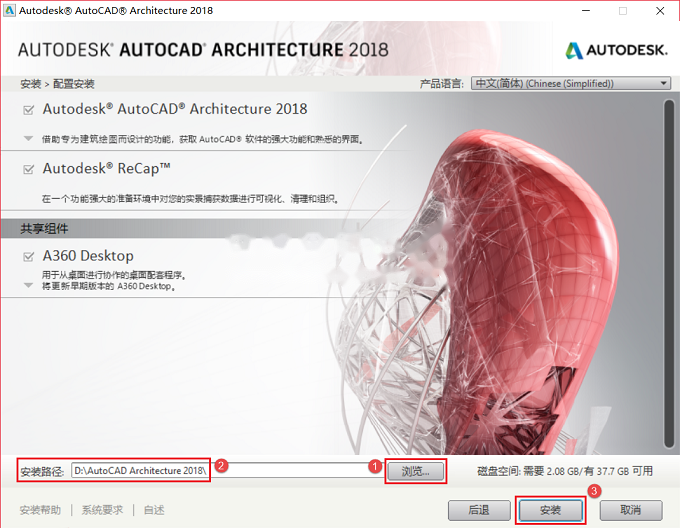Expand AutoCAD Architecture 2018 configuration arrow
Viewport: 680px width, 528px height.
[x=29, y=139]
